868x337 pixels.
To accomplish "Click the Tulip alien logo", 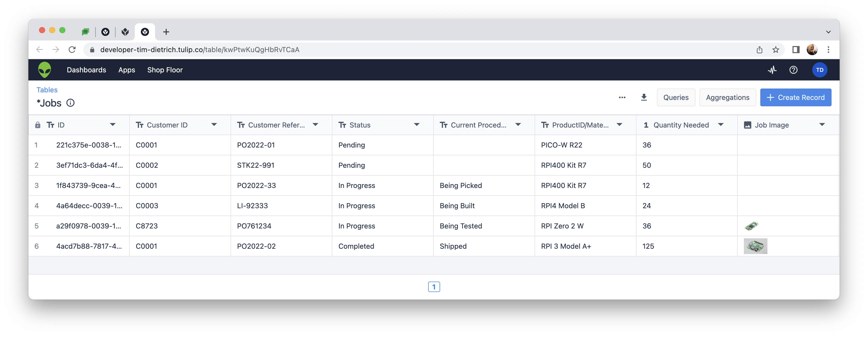I will 45,70.
